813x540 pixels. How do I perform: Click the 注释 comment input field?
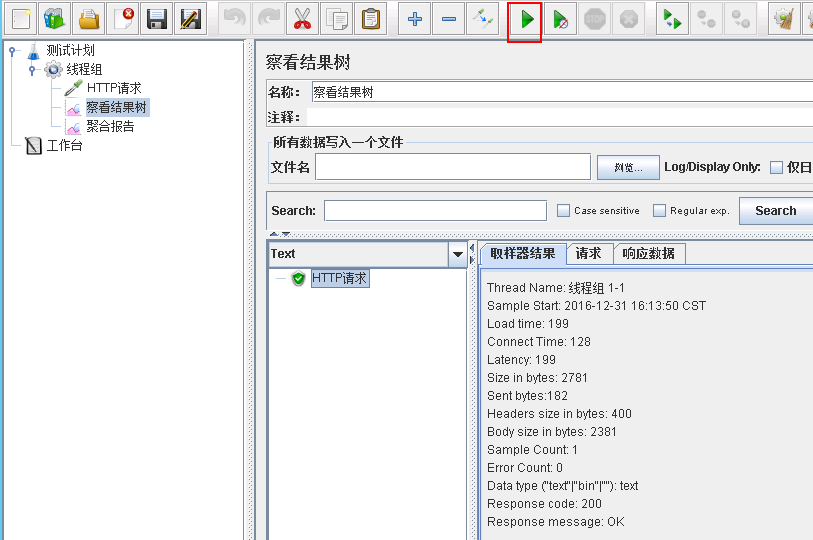pyautogui.click(x=560, y=117)
